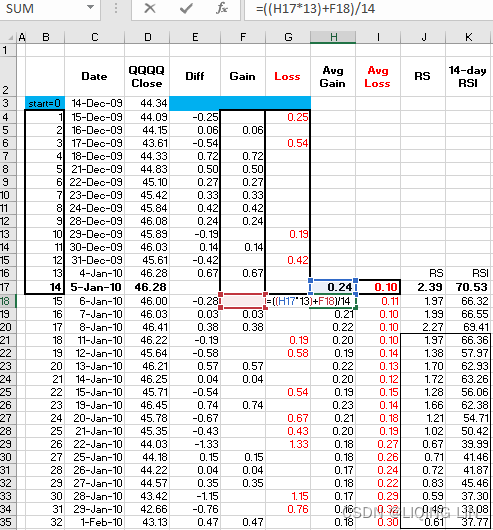Click RSI value '39.99'
The width and height of the screenshot is (493, 530).
[468, 444]
